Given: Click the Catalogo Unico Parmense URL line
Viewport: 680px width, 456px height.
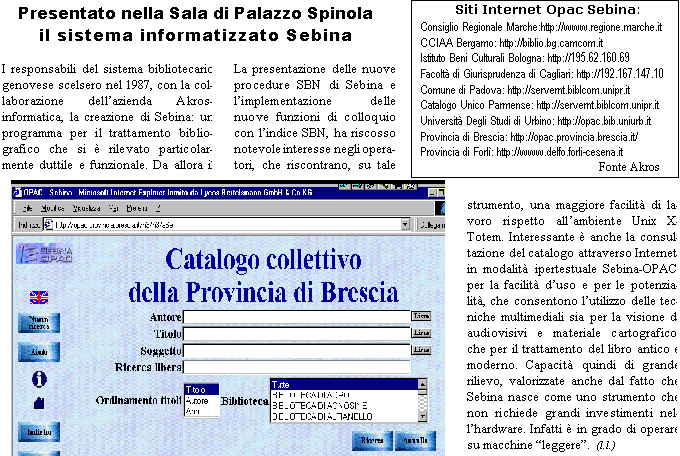Looking at the screenshot, I should pos(539,105).
